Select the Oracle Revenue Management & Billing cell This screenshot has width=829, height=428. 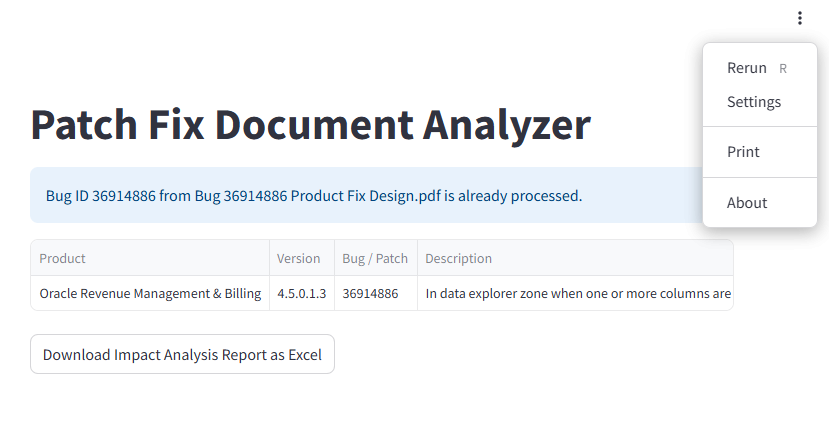pos(150,294)
